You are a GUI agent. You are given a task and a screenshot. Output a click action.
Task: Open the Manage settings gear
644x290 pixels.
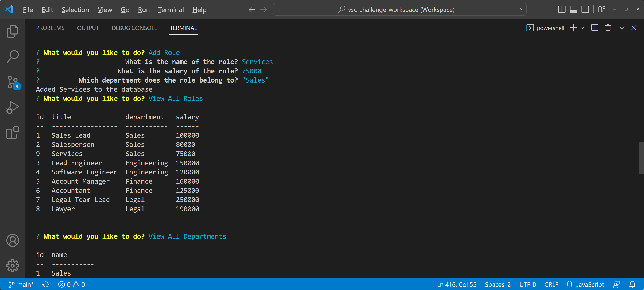12,266
